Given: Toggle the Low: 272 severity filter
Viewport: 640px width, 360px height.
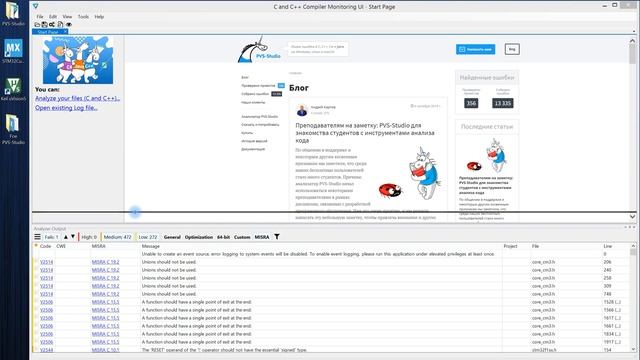Looking at the screenshot, I should [147, 237].
